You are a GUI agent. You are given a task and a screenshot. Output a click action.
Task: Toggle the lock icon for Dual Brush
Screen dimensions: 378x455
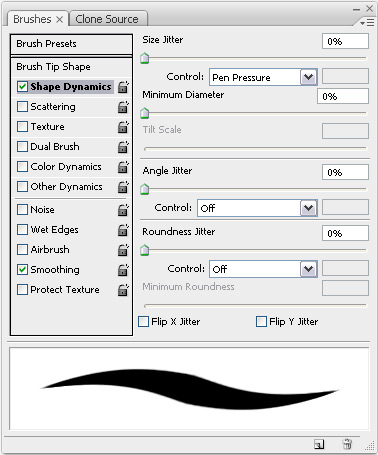pos(123,147)
